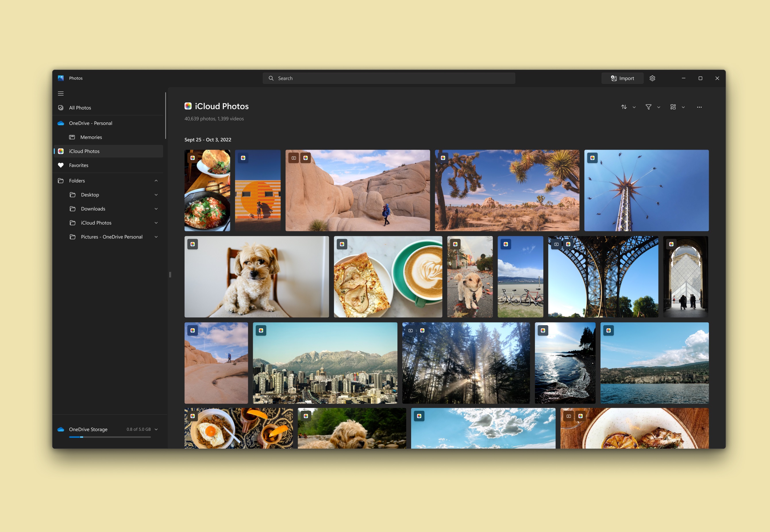The image size is (770, 532).
Task: Click the hamburger navigation menu icon
Action: click(x=61, y=94)
